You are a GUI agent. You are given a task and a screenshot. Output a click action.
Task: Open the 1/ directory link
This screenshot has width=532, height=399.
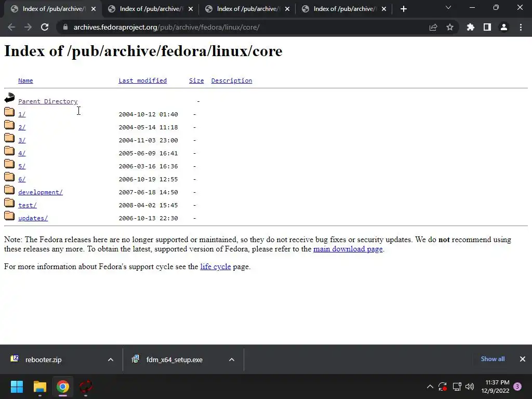click(x=22, y=114)
